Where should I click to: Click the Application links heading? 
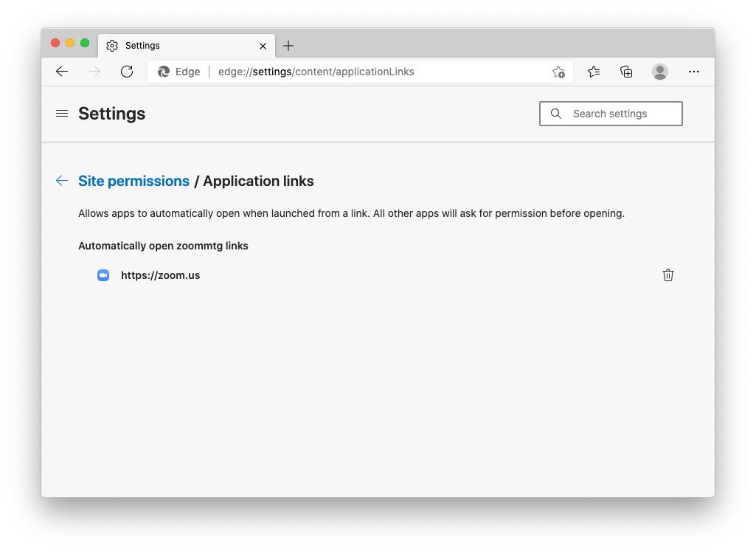(x=258, y=181)
